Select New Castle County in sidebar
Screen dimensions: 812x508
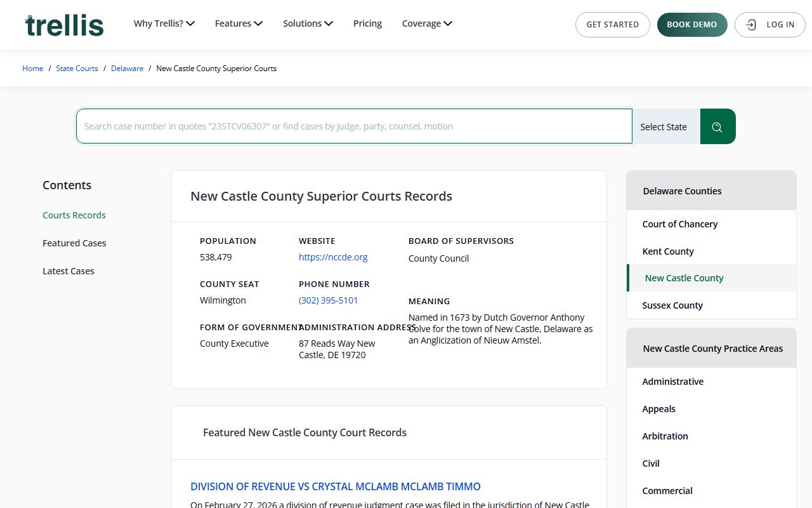(x=711, y=278)
